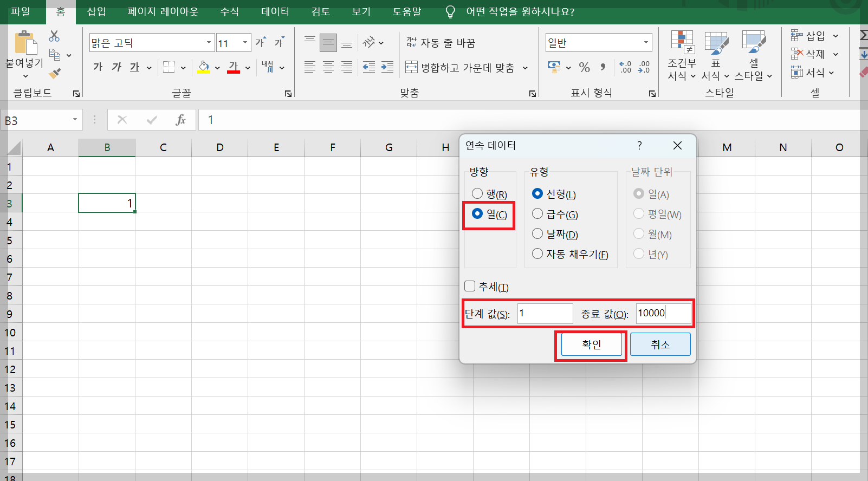This screenshot has width=868, height=481.
Task: Click the Paste (붙여넣기) clipboard icon
Action: point(25,42)
